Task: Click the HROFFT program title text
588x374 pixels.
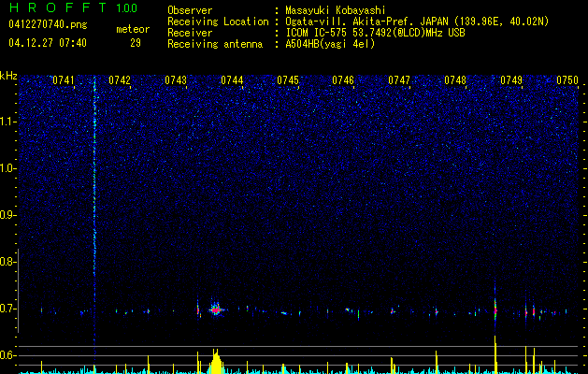Action: coord(58,7)
